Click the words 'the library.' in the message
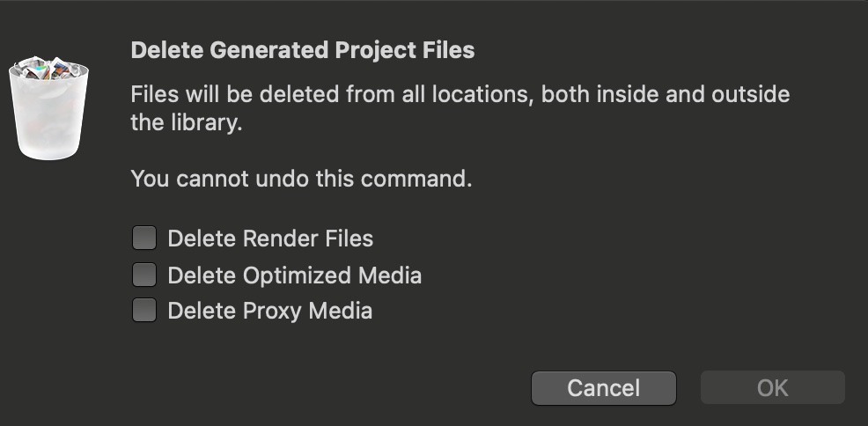Viewport: 868px width, 426px height. pyautogui.click(x=186, y=123)
